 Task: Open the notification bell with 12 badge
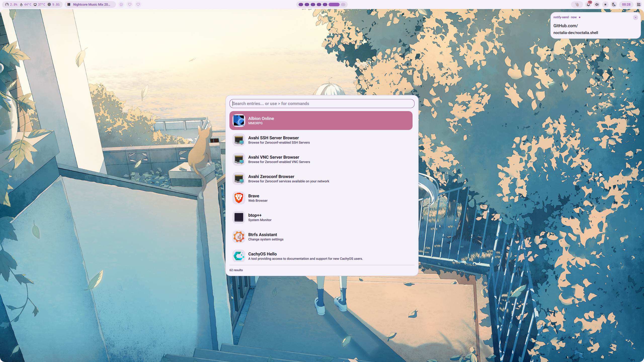point(588,5)
